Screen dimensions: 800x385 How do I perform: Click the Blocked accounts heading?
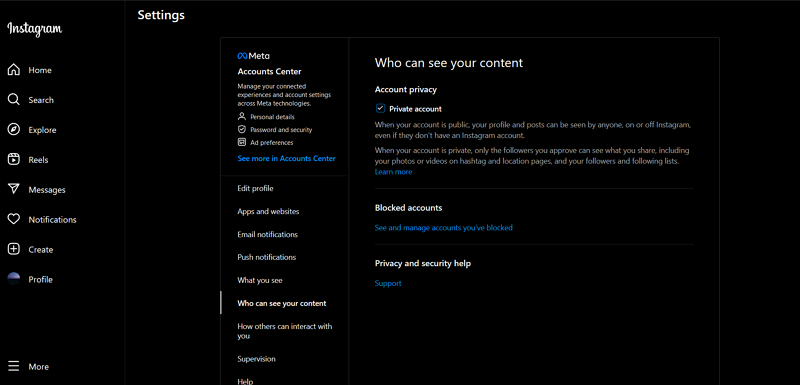[408, 208]
